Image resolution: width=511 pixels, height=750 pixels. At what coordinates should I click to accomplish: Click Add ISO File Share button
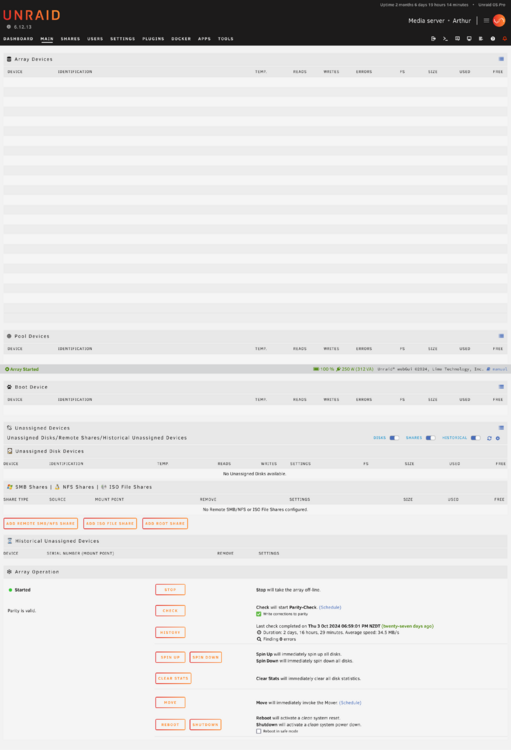click(110, 523)
